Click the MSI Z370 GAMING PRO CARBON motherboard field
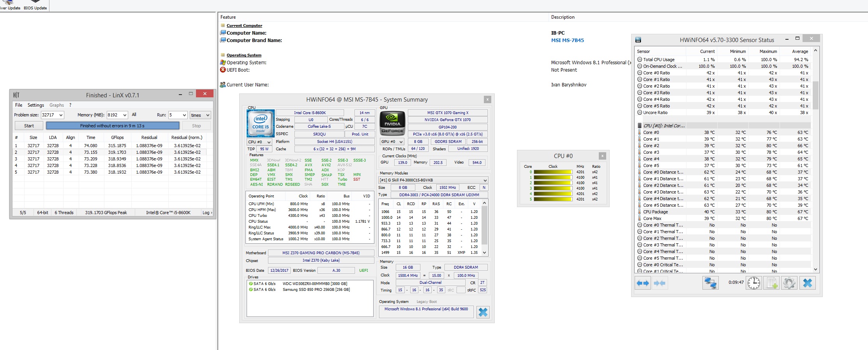868x350 pixels. (321, 253)
